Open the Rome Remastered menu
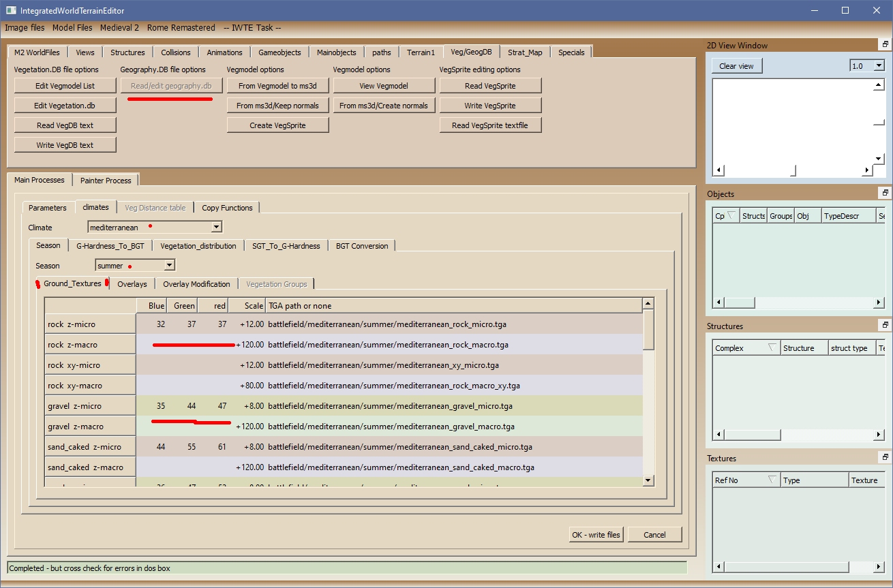This screenshot has width=893, height=588. click(181, 28)
